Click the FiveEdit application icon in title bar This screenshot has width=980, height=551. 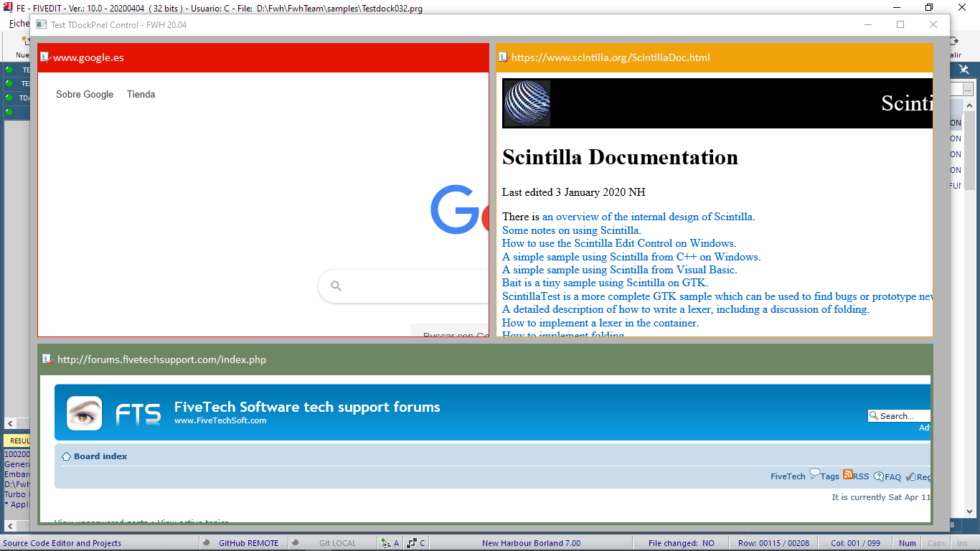8,8
